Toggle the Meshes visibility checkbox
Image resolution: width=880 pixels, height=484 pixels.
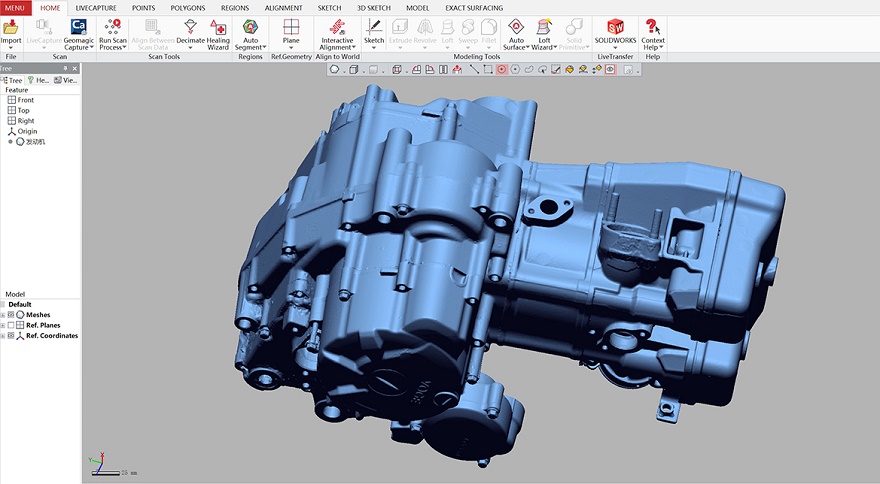11,315
